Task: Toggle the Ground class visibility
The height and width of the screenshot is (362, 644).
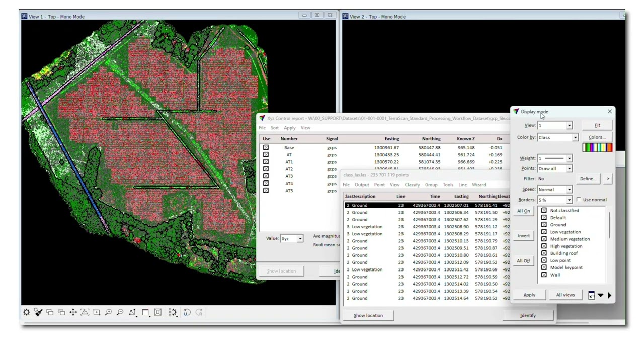Action: (x=544, y=225)
